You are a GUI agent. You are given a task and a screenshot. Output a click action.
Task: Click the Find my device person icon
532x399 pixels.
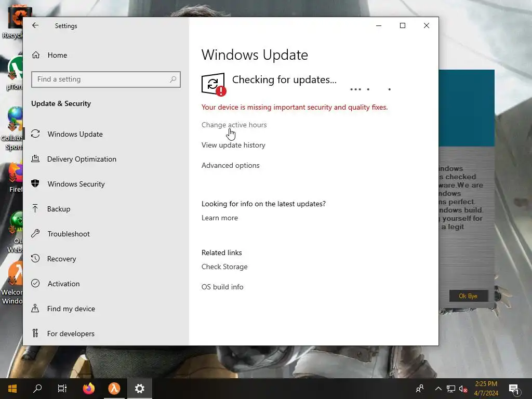coord(35,308)
